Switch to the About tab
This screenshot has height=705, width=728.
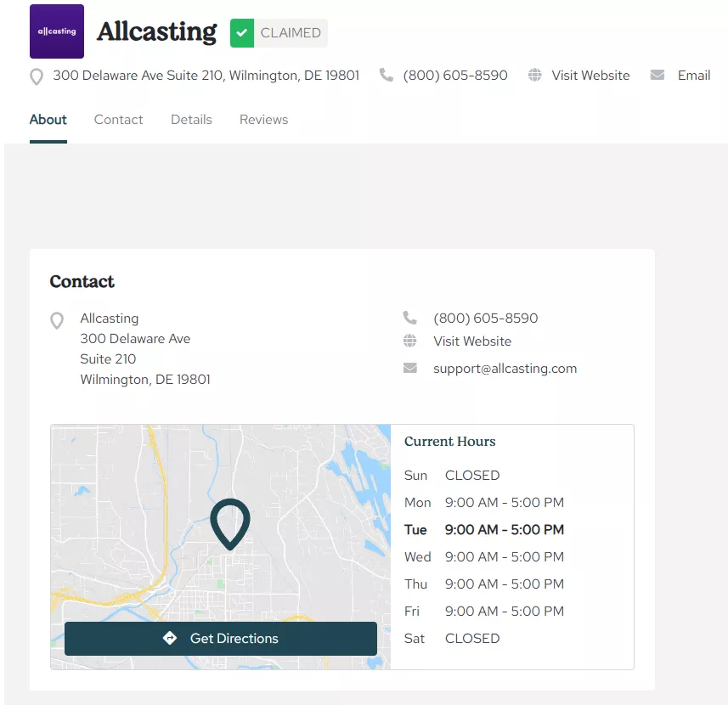pyautogui.click(x=48, y=120)
